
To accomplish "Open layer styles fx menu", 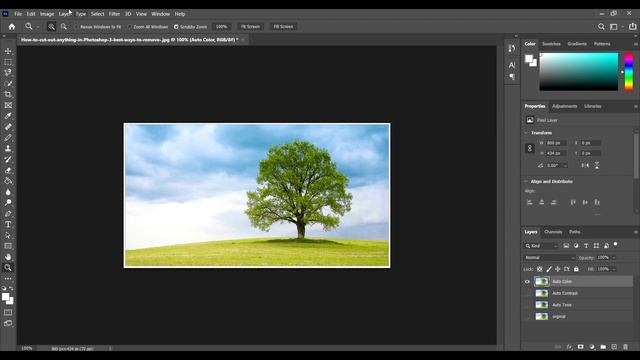I will tap(569, 347).
